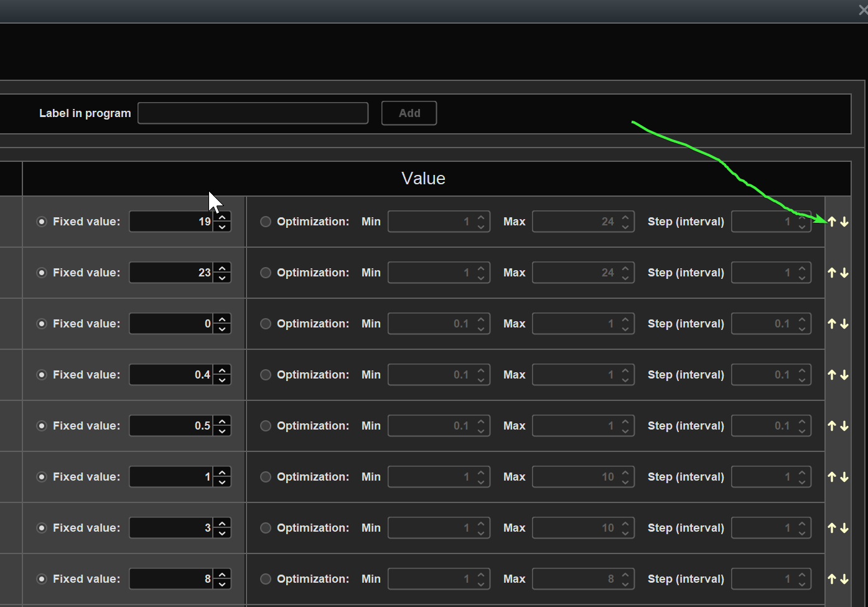Image resolution: width=868 pixels, height=607 pixels.
Task: Increase fixed value 19 with up spinner
Action: coord(222,217)
